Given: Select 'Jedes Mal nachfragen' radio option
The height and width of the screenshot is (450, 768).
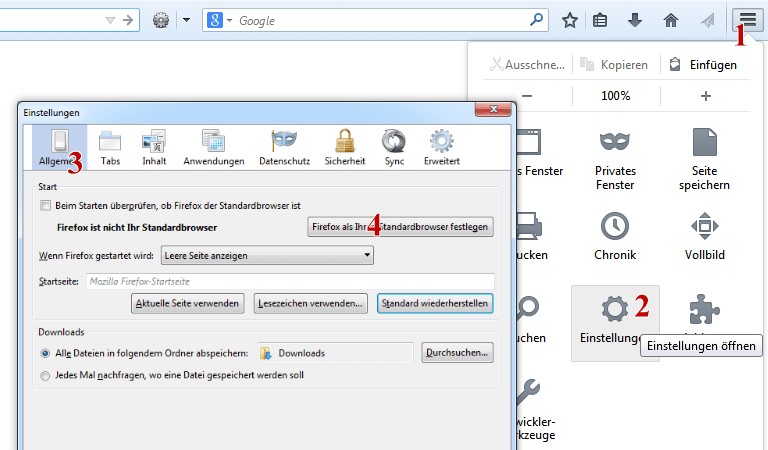Looking at the screenshot, I should click(45, 376).
